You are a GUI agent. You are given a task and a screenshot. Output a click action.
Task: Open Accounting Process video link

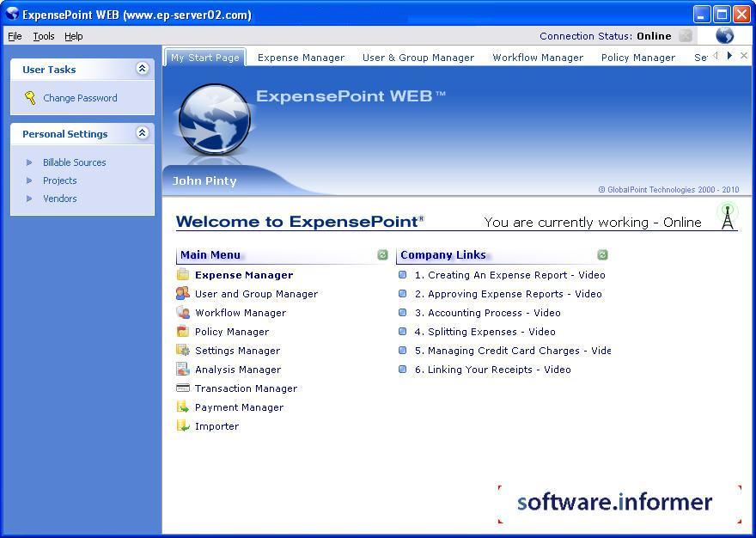pos(487,313)
